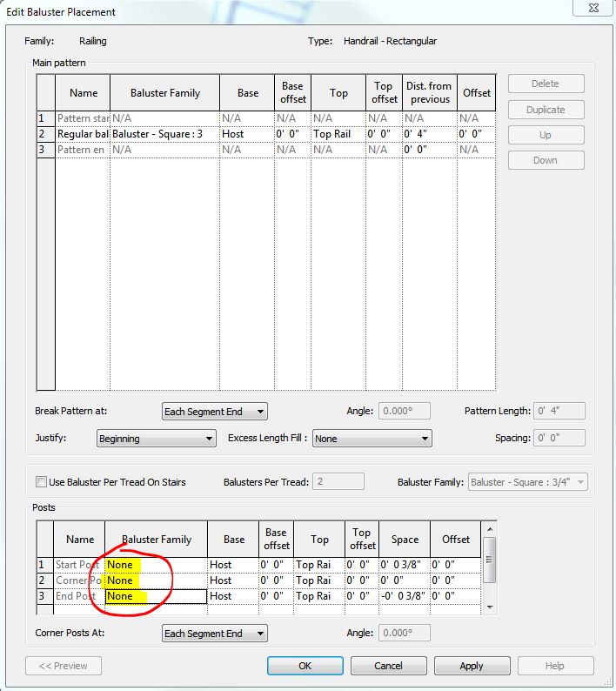This screenshot has height=691, width=616.
Task: Close the Edit Baluster Placement dialog
Action: 593,8
